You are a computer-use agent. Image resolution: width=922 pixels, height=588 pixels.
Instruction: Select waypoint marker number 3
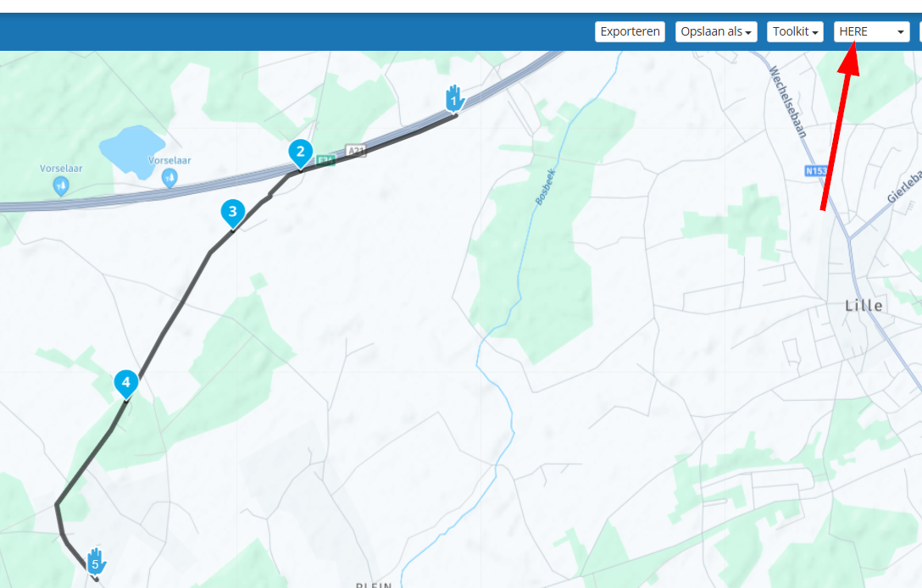click(233, 214)
